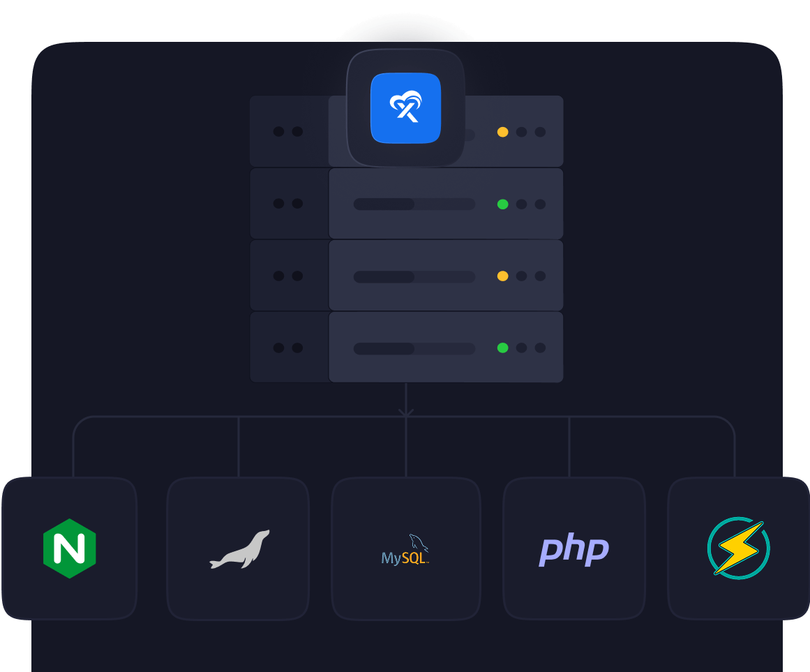Select the green NGINX hexagon icon
Image resolution: width=810 pixels, height=672 pixels.
[69, 548]
